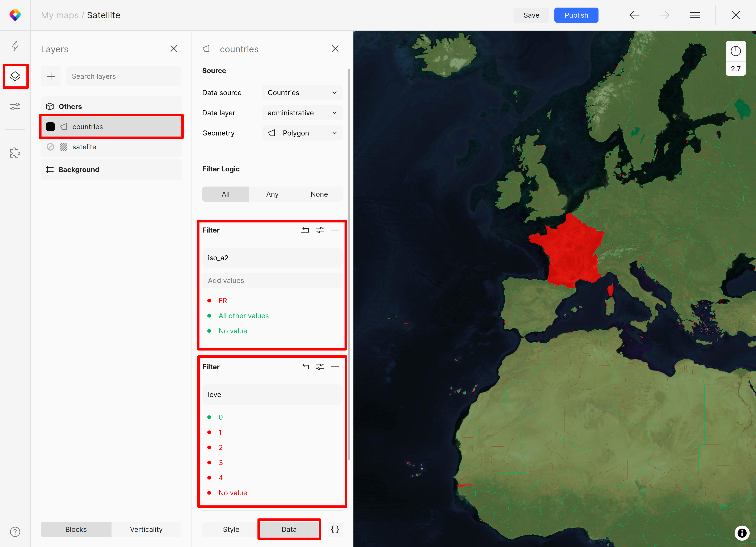Select the None filter logic option
The width and height of the screenshot is (756, 547).
[x=319, y=194]
